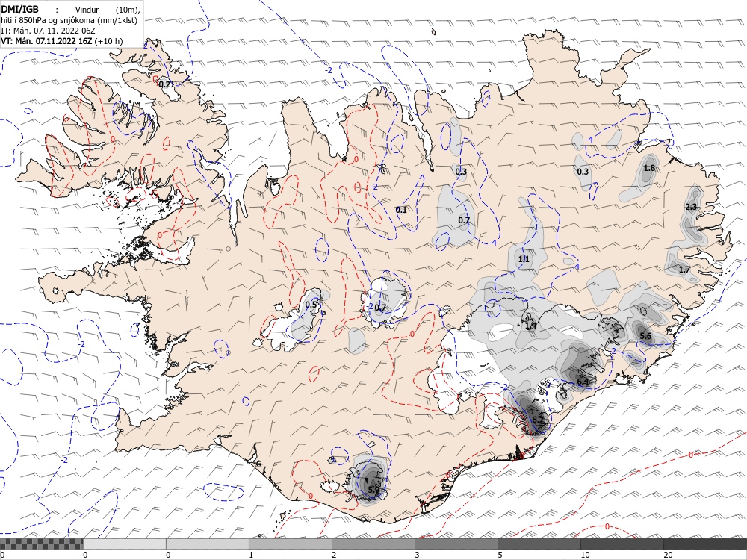Select the 'Vindur (10m),' header text

click(108, 10)
